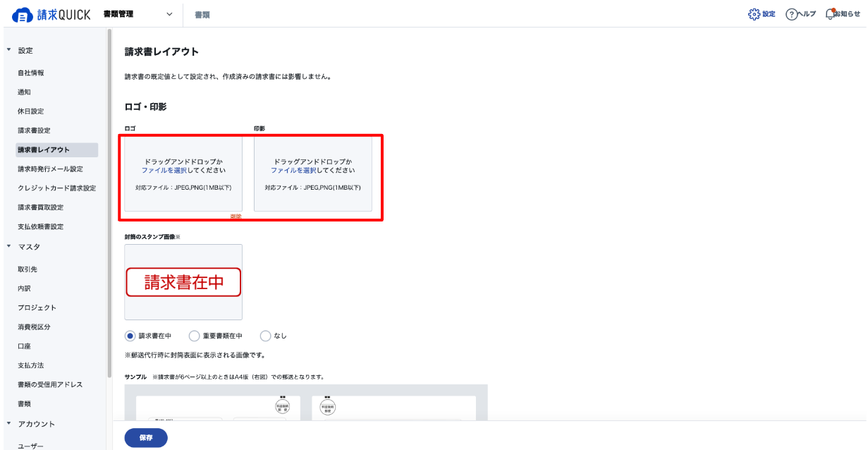Open 請求書買取設定 in sidebar

[x=40, y=207]
